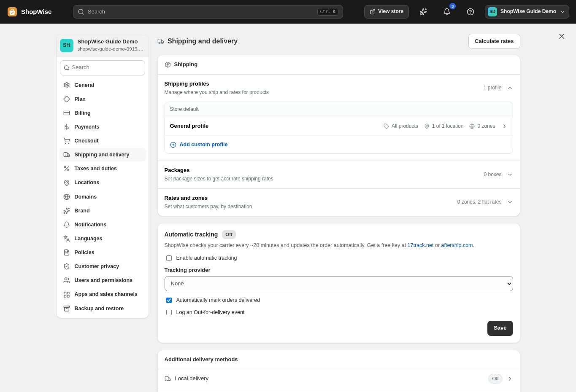Close the settings panel with X
This screenshot has height=392, width=576.
pyautogui.click(x=562, y=36)
